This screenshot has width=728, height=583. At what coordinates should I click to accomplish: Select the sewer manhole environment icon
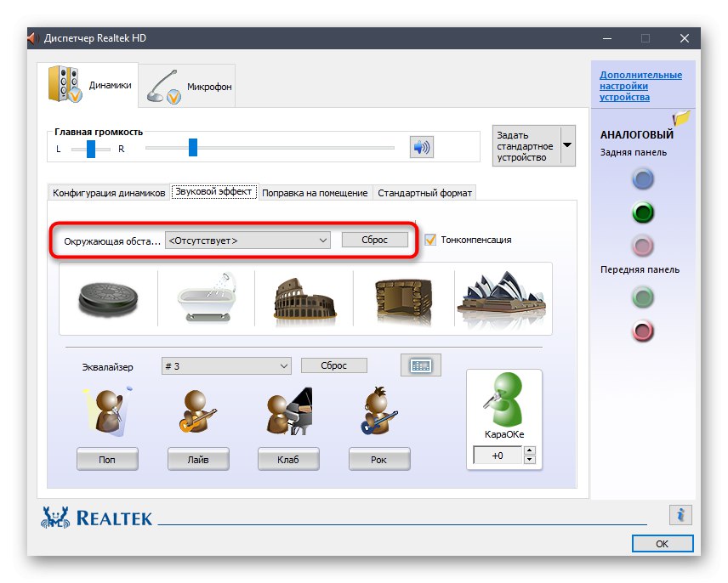point(108,298)
